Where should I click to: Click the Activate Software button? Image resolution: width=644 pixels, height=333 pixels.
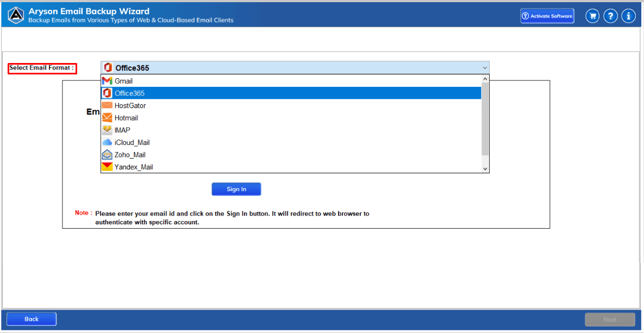pos(547,16)
